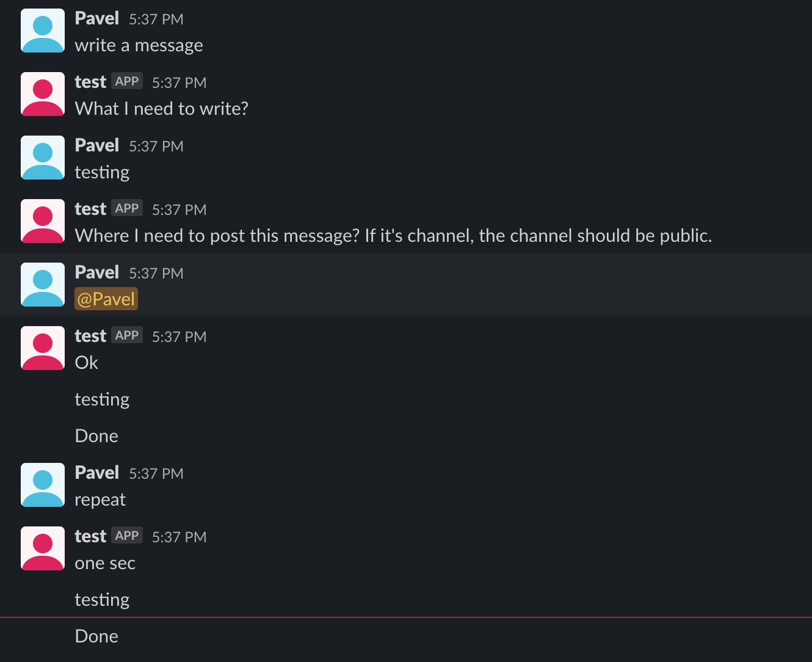Click Pavel's avatar next to first "testing" message
812x662 pixels.
pos(43,158)
